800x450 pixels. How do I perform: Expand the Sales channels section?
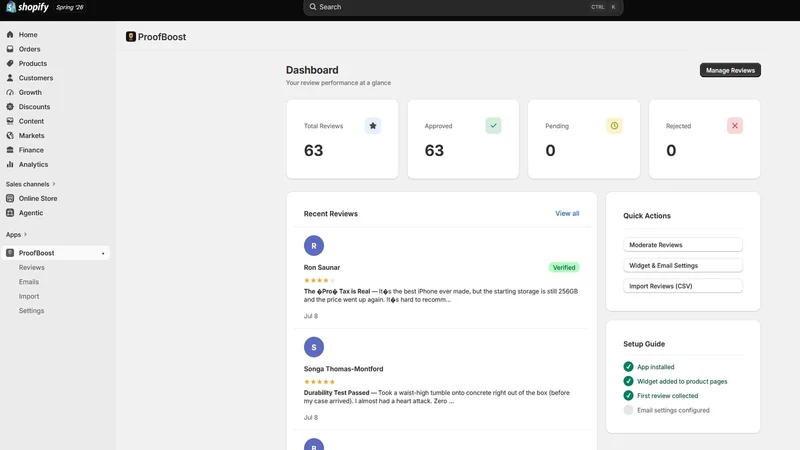point(31,184)
